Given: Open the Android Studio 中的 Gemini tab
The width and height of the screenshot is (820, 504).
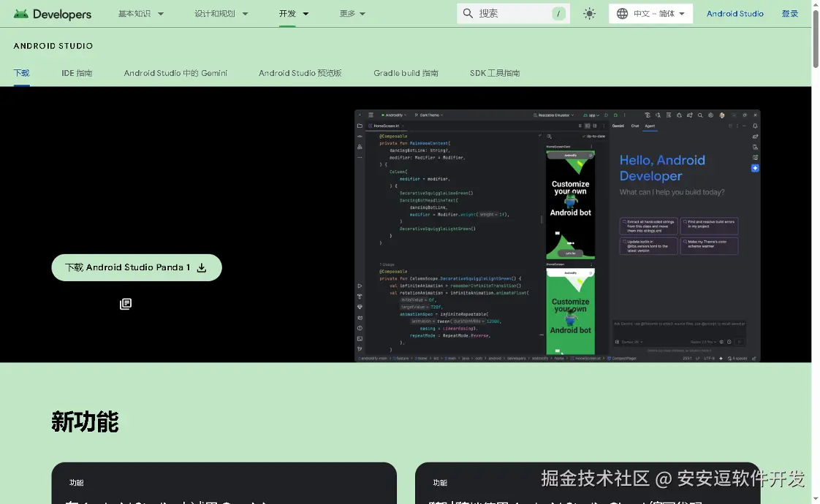Looking at the screenshot, I should pos(175,73).
